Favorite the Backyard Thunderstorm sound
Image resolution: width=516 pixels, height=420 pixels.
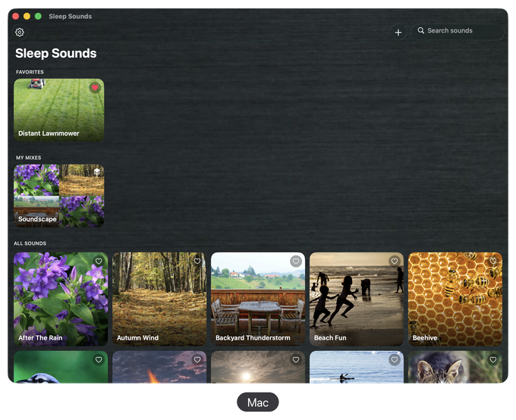point(296,261)
